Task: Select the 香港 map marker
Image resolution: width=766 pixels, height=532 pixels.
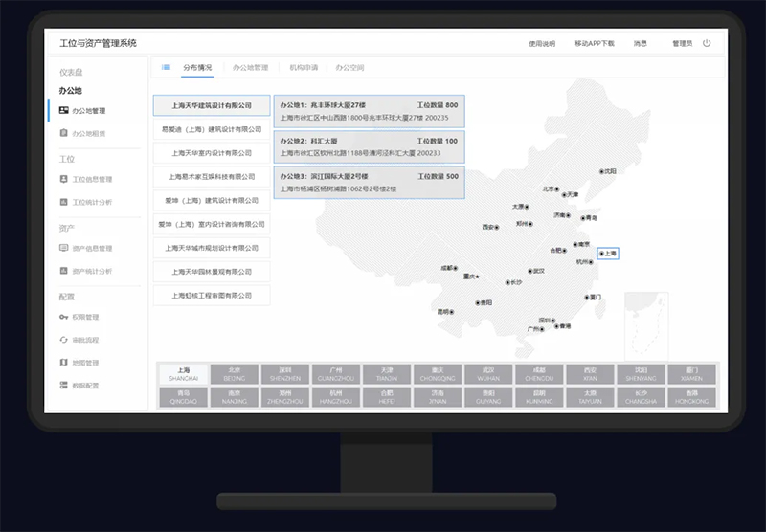Action: [562, 326]
